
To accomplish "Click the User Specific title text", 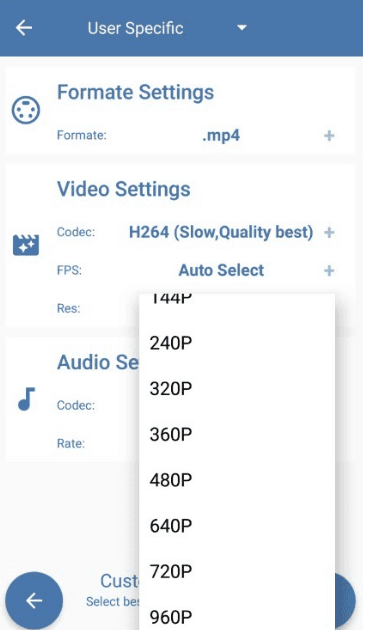I will [x=135, y=28].
